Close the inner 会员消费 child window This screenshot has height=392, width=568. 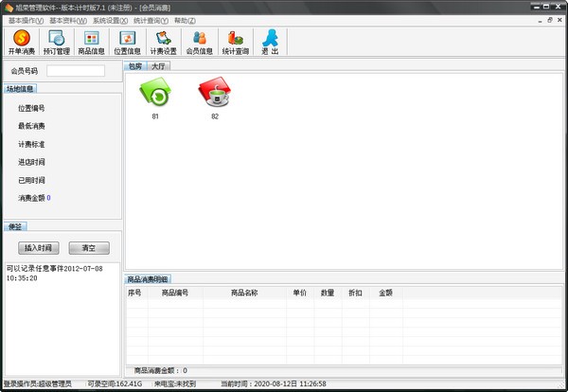click(560, 20)
